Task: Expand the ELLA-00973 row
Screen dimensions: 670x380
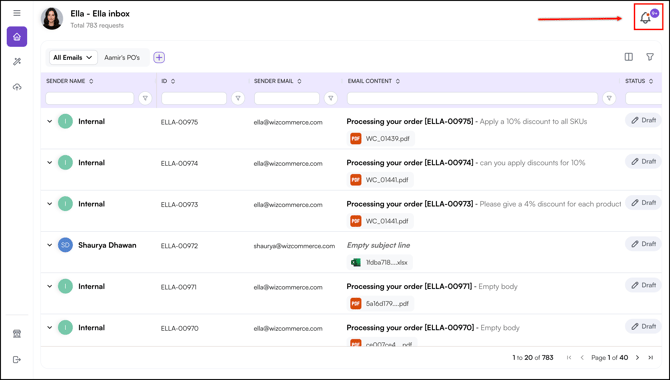Action: [x=50, y=204]
